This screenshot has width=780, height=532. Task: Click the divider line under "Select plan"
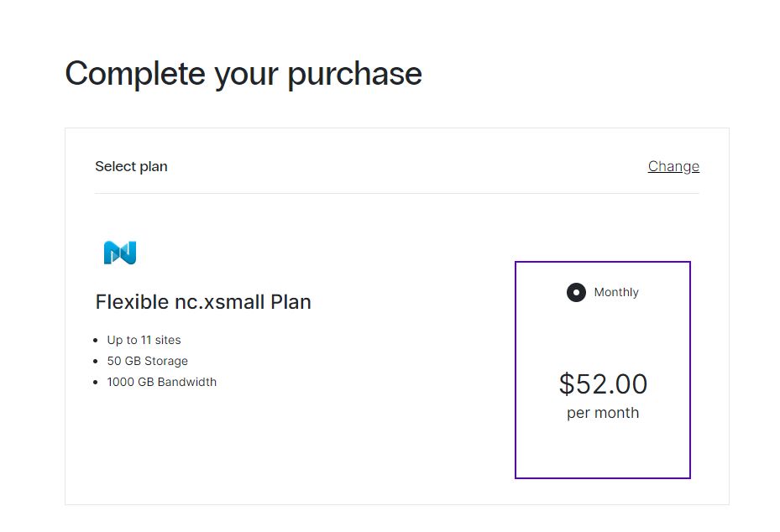396,194
